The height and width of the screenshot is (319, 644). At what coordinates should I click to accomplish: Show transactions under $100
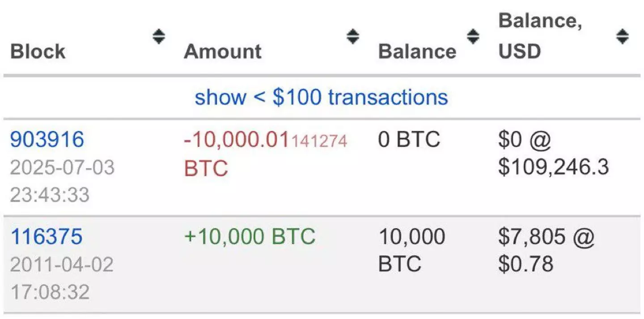pos(321,97)
